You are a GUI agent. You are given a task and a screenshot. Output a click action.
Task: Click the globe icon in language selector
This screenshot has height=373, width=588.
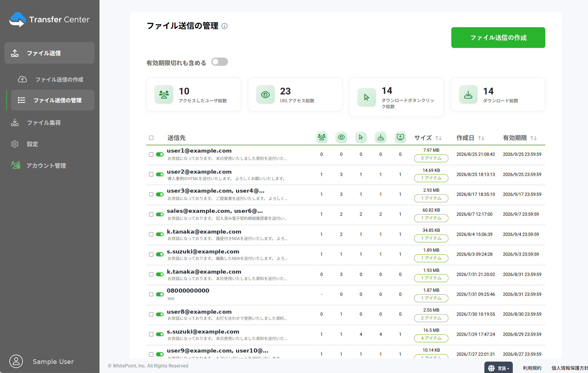[491, 368]
